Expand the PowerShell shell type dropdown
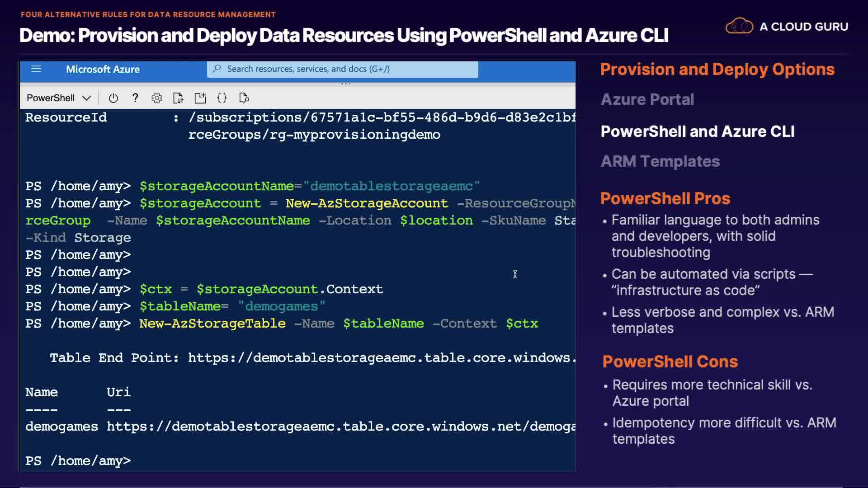This screenshot has width=868, height=488. tap(51, 98)
